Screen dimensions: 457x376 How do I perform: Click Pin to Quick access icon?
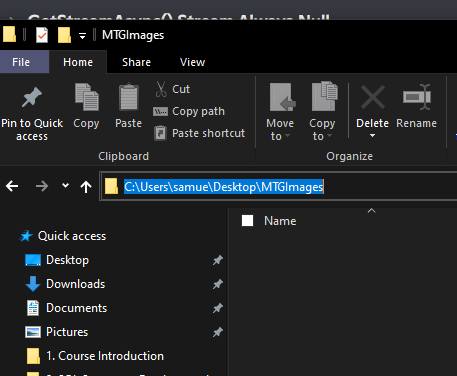pos(32,97)
